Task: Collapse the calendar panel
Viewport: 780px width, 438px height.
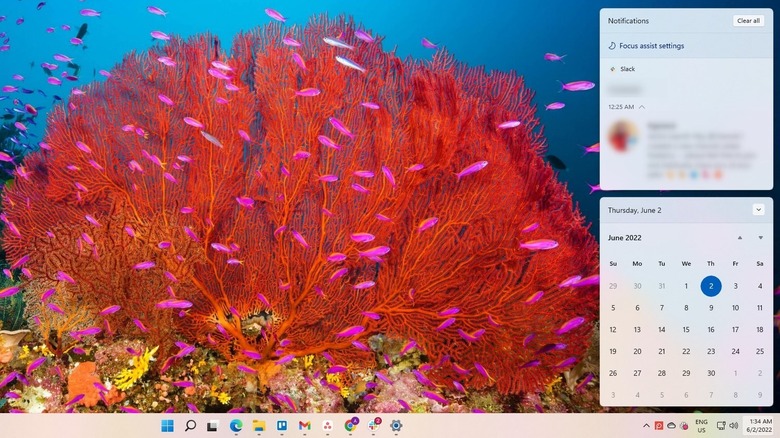Action: point(757,210)
